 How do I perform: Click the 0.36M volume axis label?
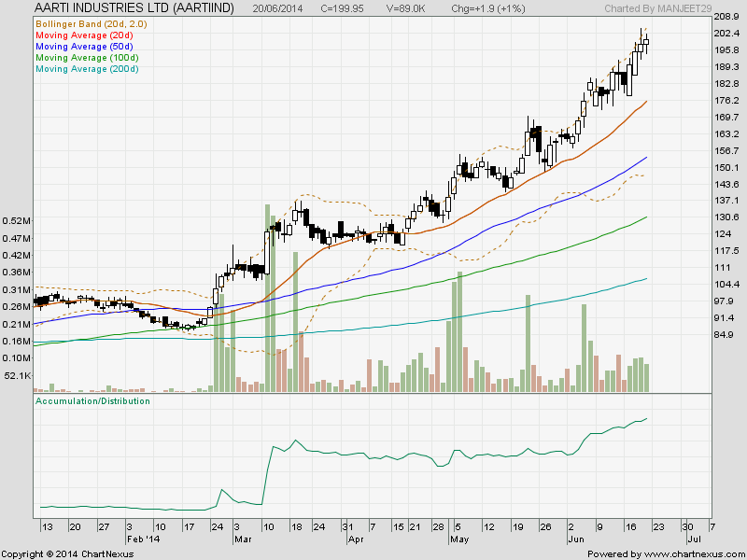17,272
